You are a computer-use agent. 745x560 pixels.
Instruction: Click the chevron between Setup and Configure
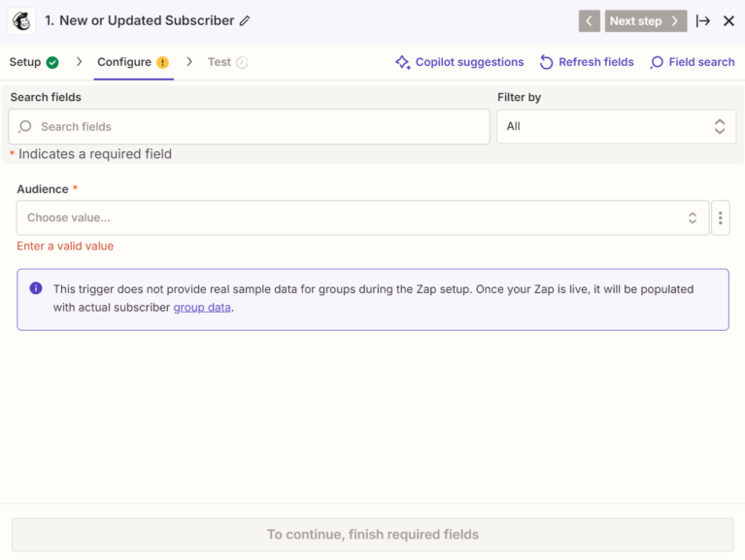(79, 62)
